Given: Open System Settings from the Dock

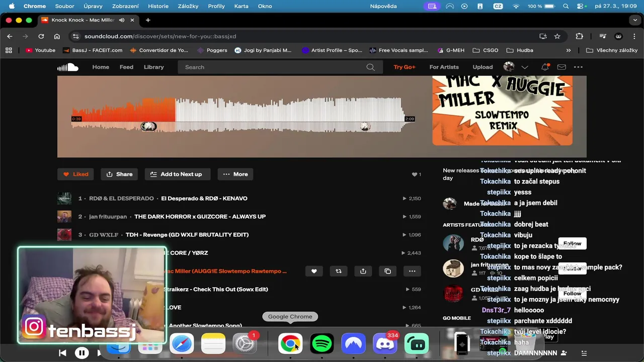Looking at the screenshot, I should [245, 344].
